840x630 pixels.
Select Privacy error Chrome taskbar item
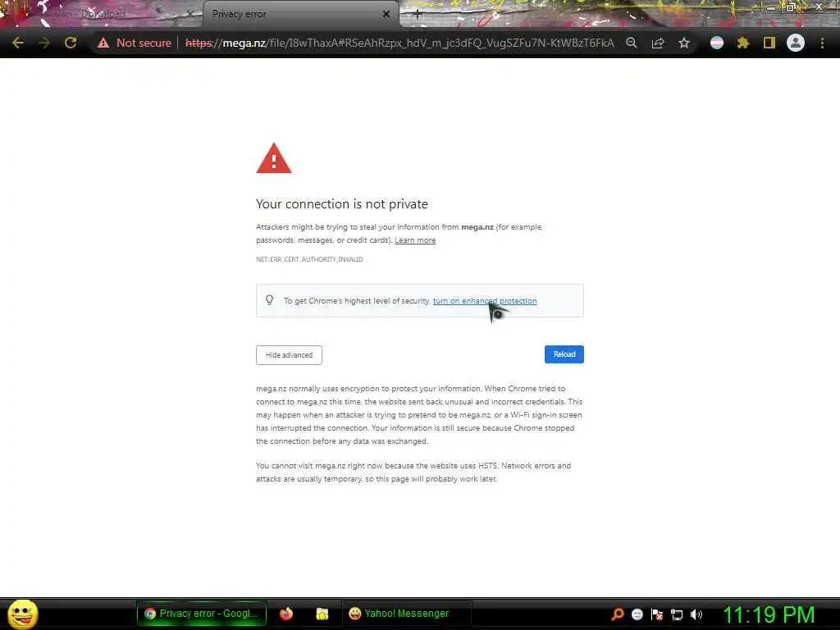tap(202, 614)
